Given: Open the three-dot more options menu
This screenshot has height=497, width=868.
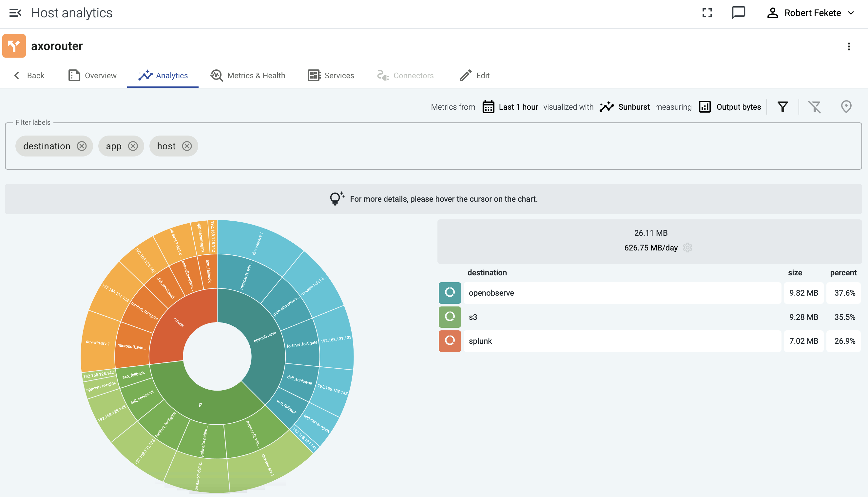Looking at the screenshot, I should point(849,46).
